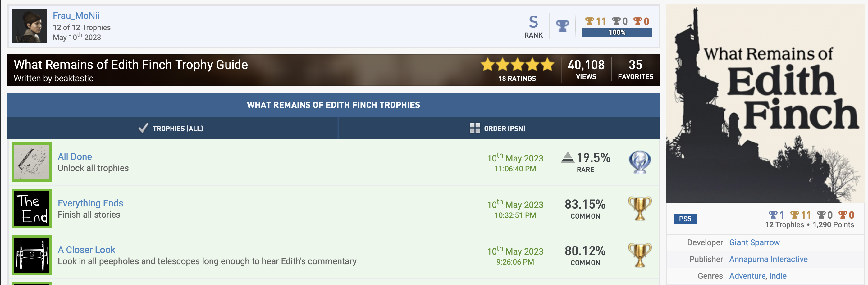Viewport: 868px width, 285px height.
Task: Open the Trophies (All) filter
Action: pyautogui.click(x=178, y=128)
